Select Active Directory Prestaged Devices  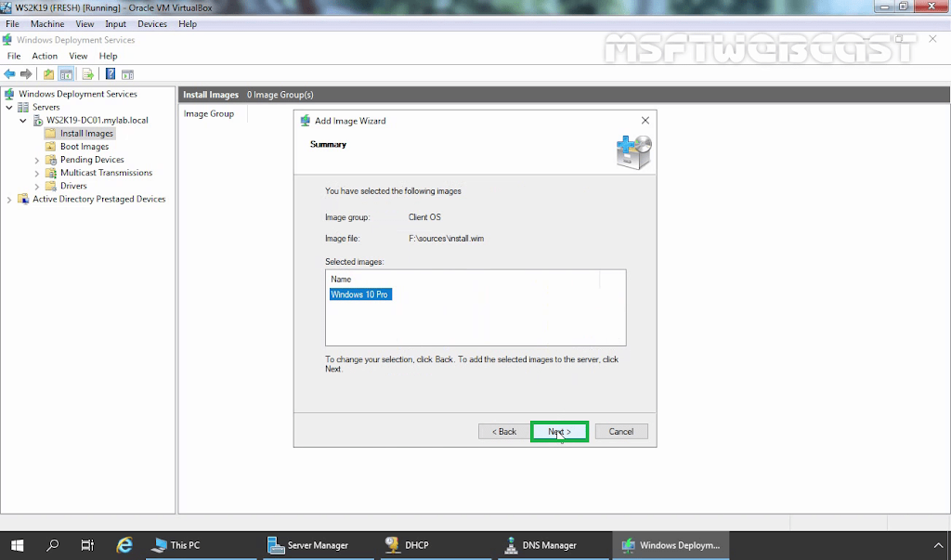98,199
